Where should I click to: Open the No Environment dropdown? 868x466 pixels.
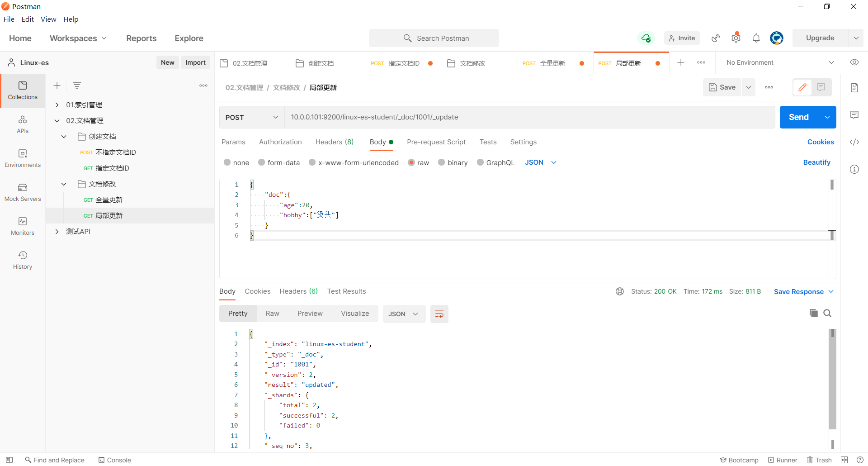780,62
